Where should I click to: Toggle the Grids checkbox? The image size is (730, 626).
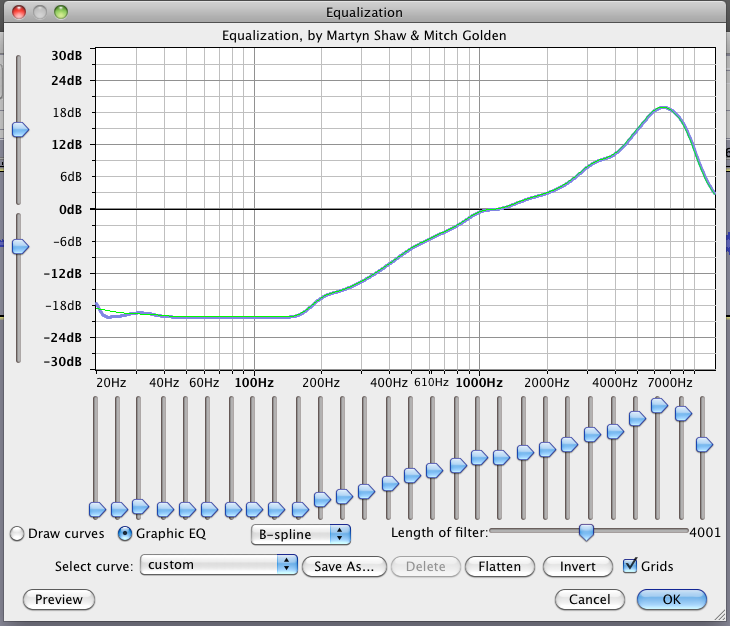tap(630, 566)
